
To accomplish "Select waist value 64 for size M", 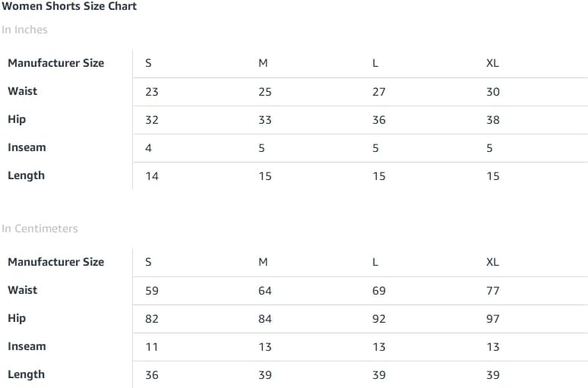I will 264,291.
